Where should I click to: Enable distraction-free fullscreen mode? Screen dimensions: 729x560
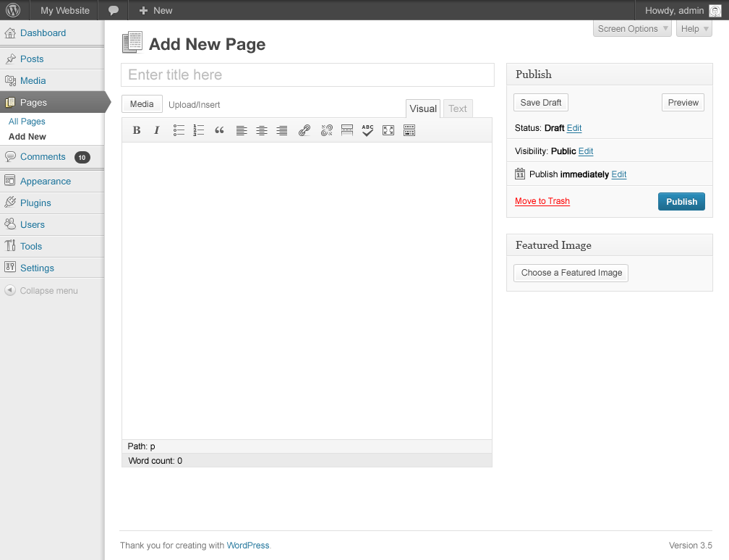click(x=388, y=130)
